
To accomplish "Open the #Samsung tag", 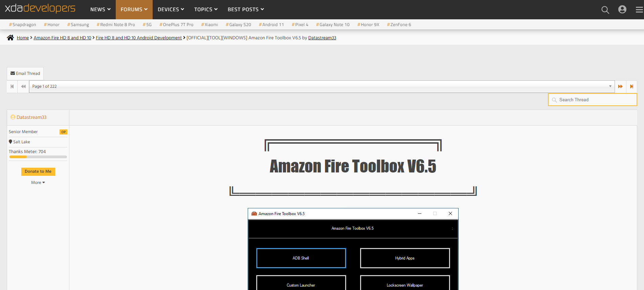I will 78,25.
